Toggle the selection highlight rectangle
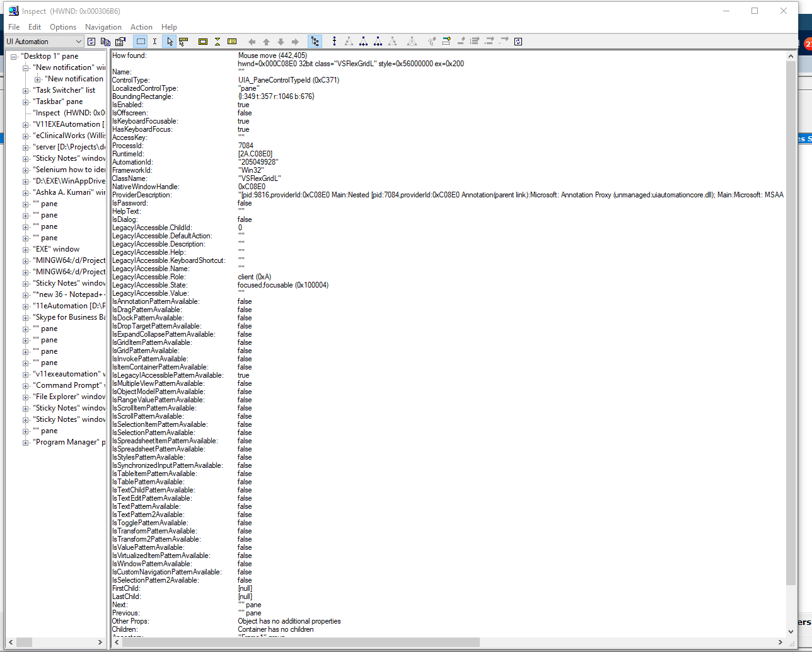Screen dimensions: 812x652 141,41
